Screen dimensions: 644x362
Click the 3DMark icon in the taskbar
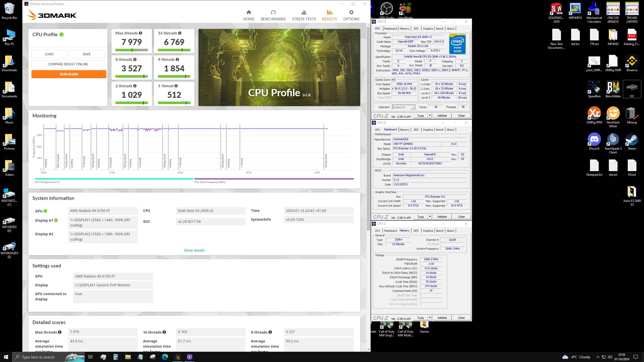177,357
